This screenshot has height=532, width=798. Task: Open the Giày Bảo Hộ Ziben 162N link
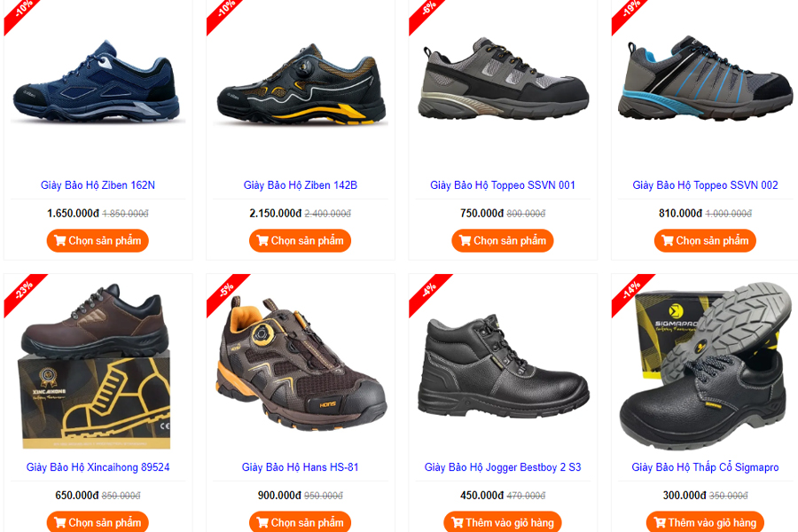pos(98,185)
